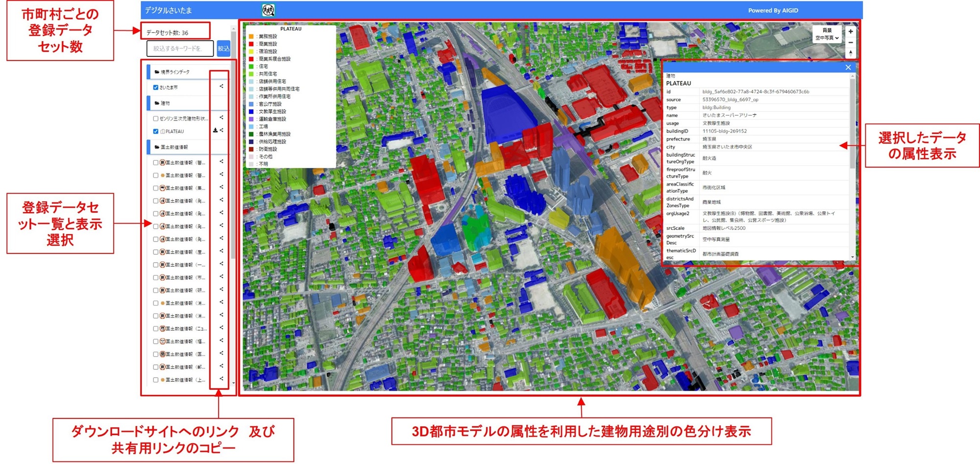980x464 pixels.
Task: Collapse the 国土数値情報 folder group
Action: point(188,147)
